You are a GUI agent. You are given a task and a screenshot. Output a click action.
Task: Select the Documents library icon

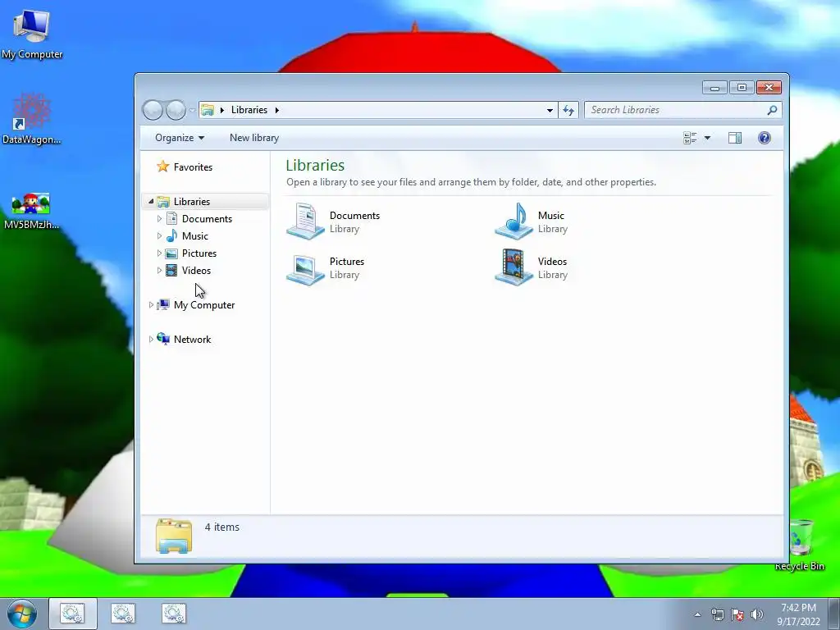tap(305, 221)
